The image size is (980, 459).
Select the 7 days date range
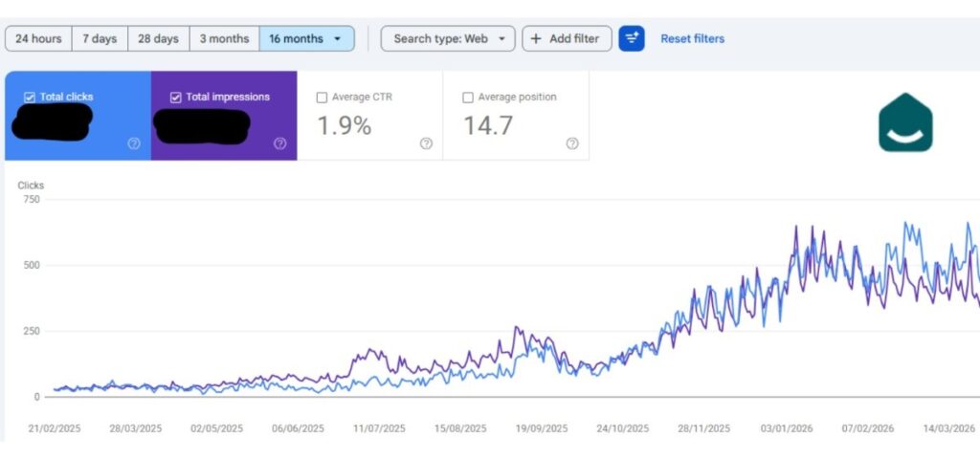(100, 38)
